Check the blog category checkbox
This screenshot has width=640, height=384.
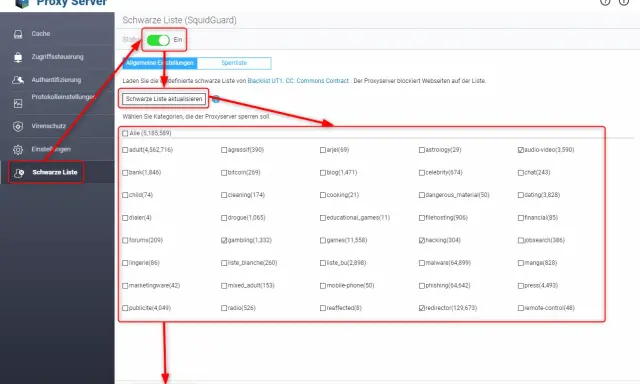tap(323, 173)
